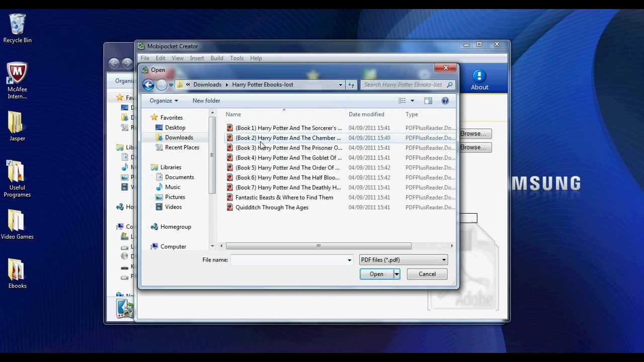Open the File name dropdown arrow
This screenshot has height=362, width=644.
pyautogui.click(x=349, y=260)
